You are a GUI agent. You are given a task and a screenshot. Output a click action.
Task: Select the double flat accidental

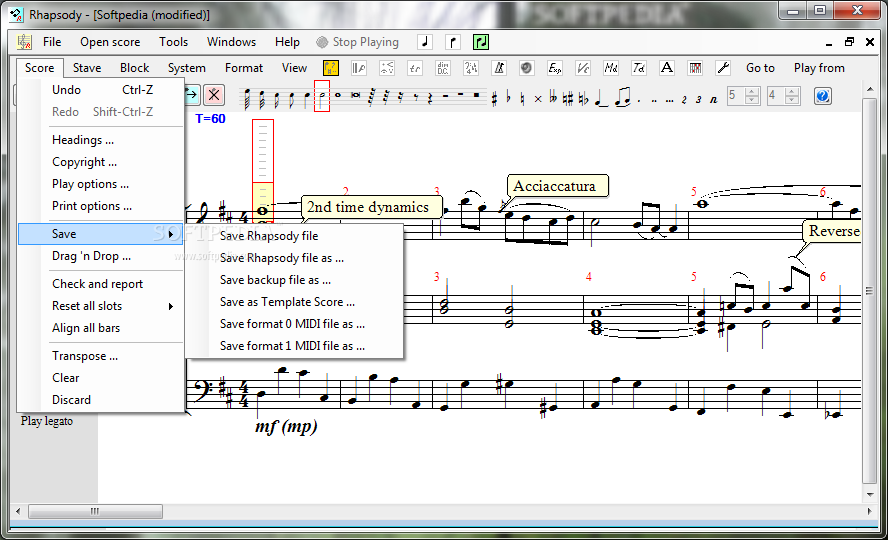[553, 98]
